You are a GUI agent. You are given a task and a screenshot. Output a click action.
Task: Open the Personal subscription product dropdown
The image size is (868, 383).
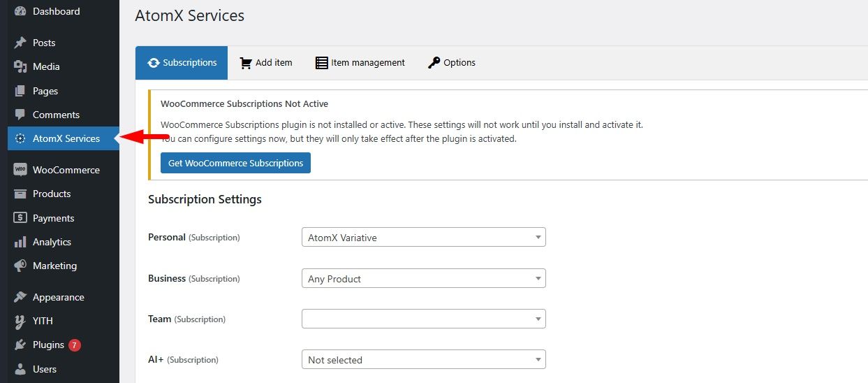[424, 238]
